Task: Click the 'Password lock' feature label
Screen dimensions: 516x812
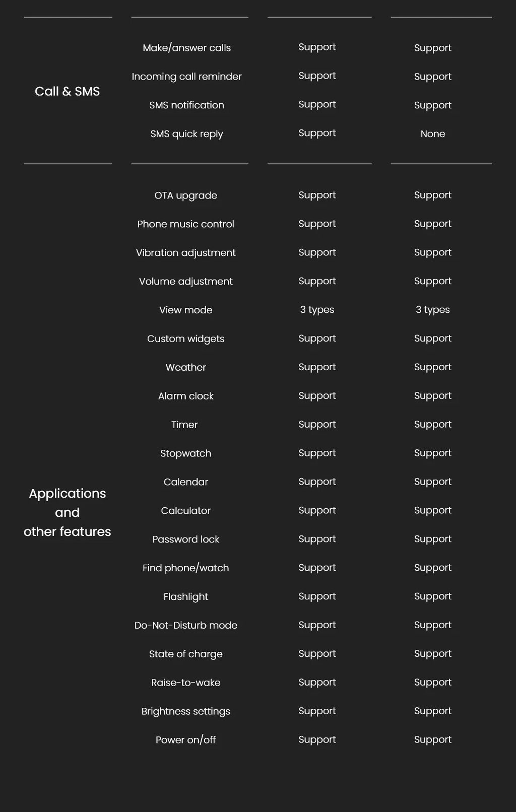Action: 185,539
